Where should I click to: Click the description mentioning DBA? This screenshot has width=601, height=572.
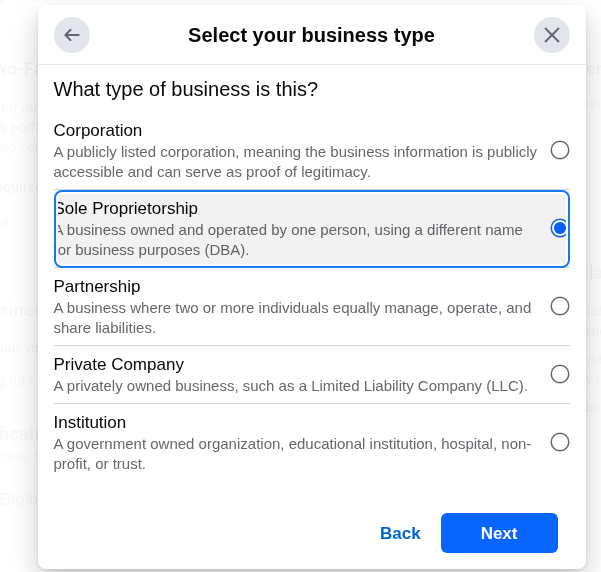[x=290, y=240]
